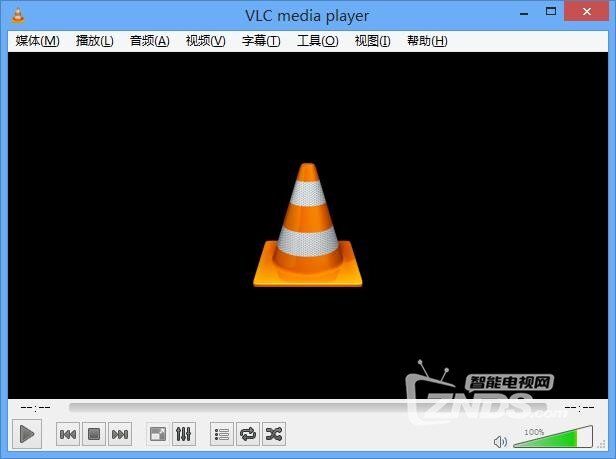Image resolution: width=616 pixels, height=459 pixels.
Task: Click the Play button
Action: coord(27,434)
